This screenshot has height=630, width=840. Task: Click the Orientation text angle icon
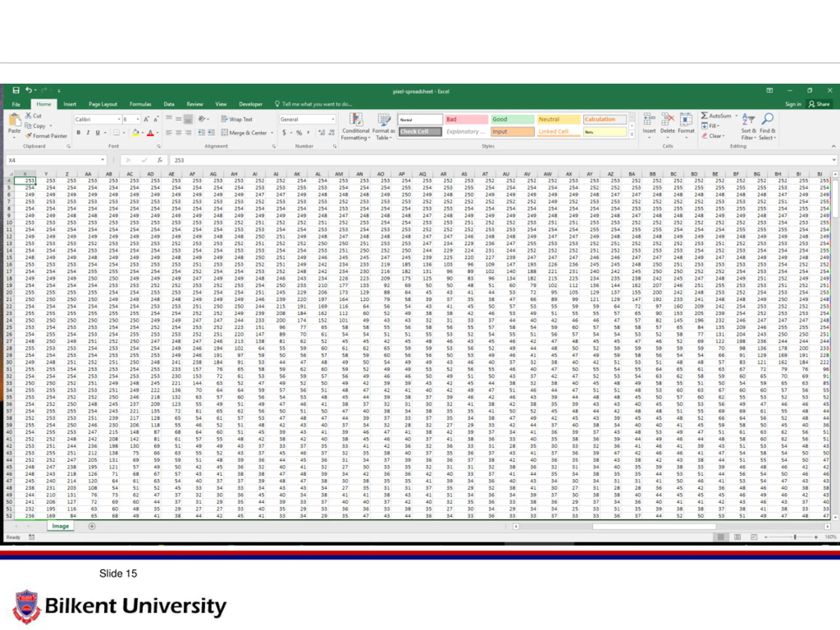(x=202, y=119)
